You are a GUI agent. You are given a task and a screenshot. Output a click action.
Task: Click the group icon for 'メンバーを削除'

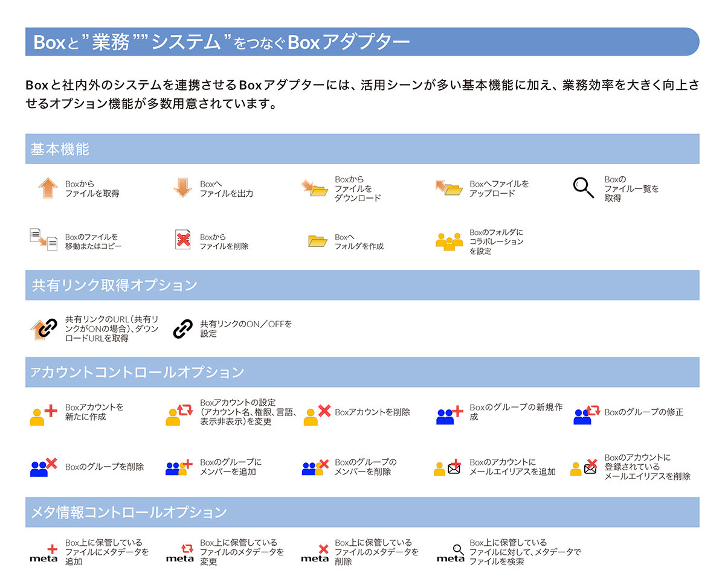pyautogui.click(x=315, y=467)
